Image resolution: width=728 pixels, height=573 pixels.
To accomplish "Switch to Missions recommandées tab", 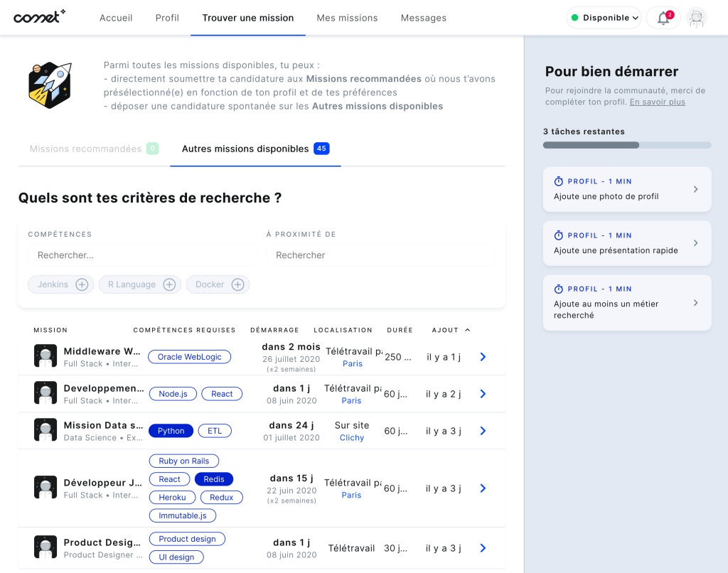I will (x=86, y=149).
